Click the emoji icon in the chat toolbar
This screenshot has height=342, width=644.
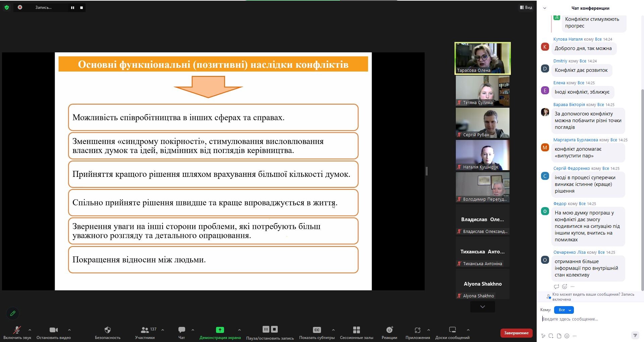[x=567, y=336]
